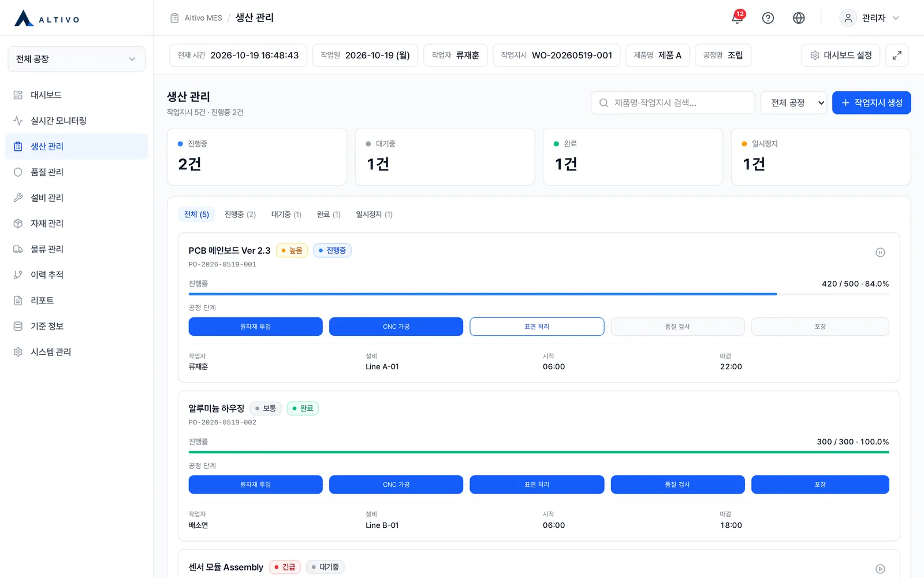Click the 품질 검사 step of PCB 메인보드
The image size is (924, 578).
click(x=677, y=327)
